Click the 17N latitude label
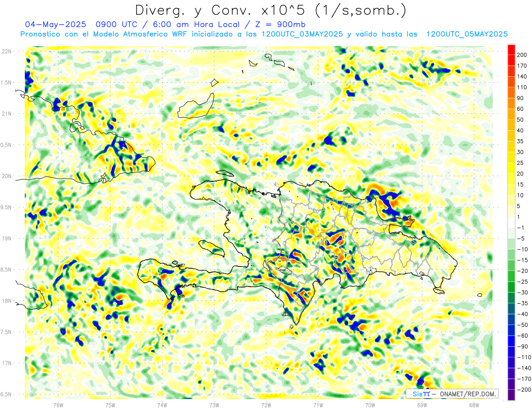532x411 pixels. pos(7,363)
